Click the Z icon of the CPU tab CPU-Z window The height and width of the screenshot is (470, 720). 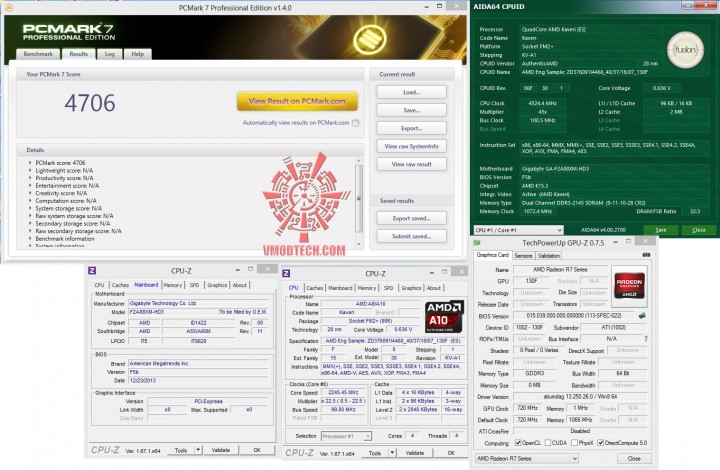click(x=287, y=273)
